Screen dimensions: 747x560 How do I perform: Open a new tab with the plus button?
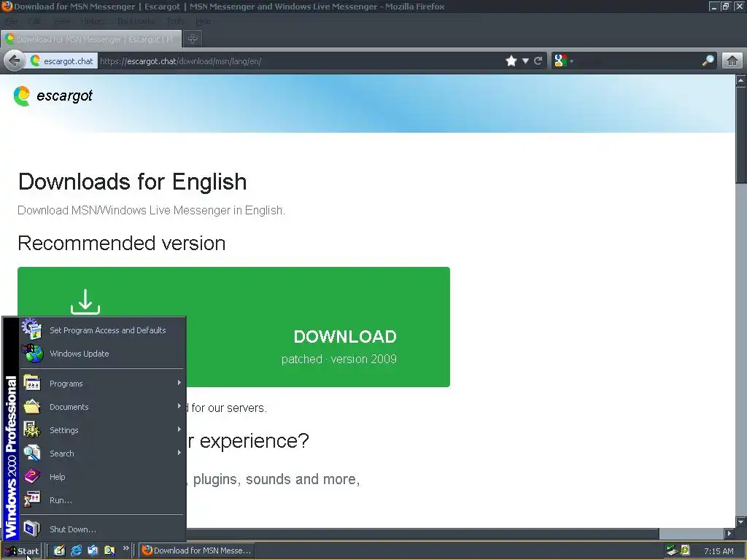pyautogui.click(x=192, y=39)
